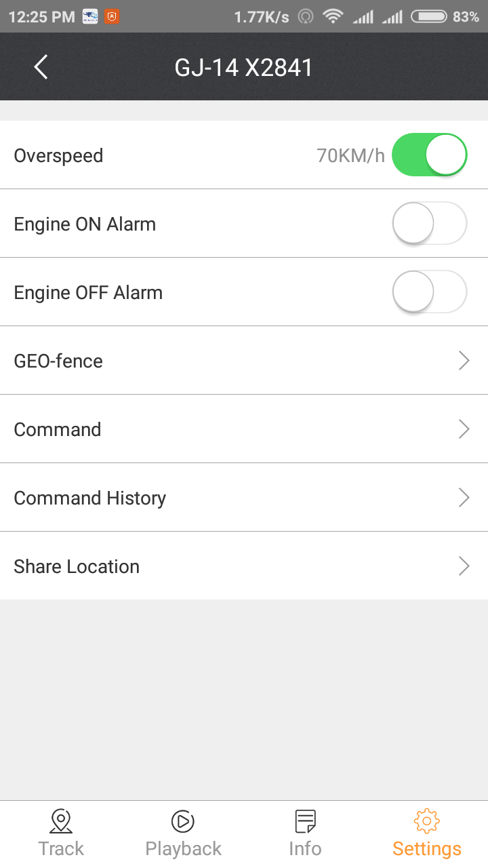Select the Command History label
Viewport: 488px width, 868px height.
90,498
